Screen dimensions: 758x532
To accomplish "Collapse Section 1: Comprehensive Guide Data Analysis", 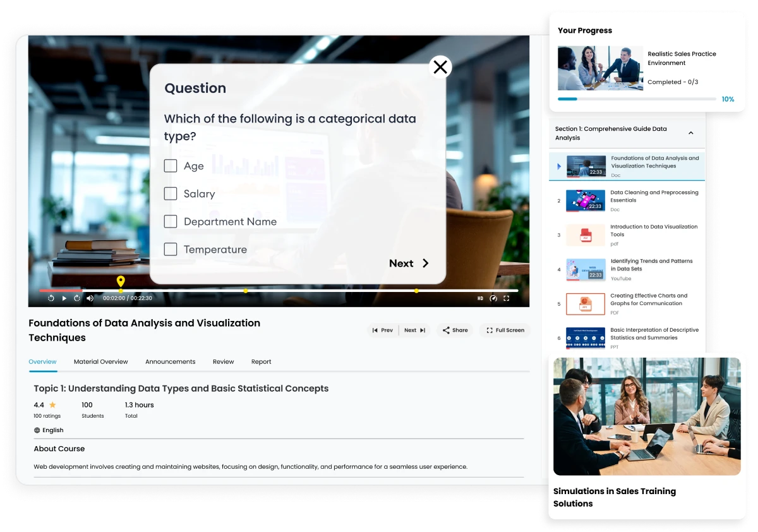I will click(x=691, y=133).
